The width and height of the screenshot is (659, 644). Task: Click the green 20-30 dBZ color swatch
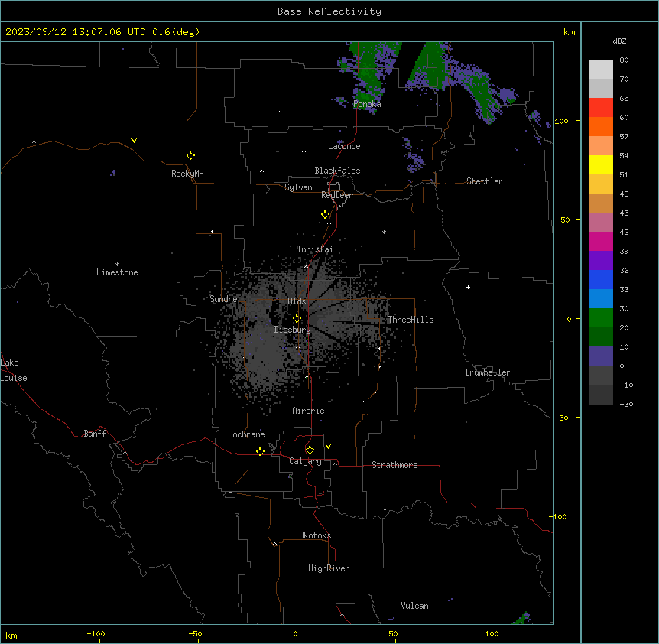click(x=601, y=318)
